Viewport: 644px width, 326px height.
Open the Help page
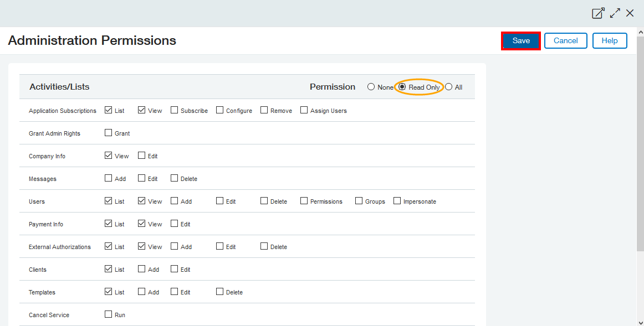coord(610,41)
